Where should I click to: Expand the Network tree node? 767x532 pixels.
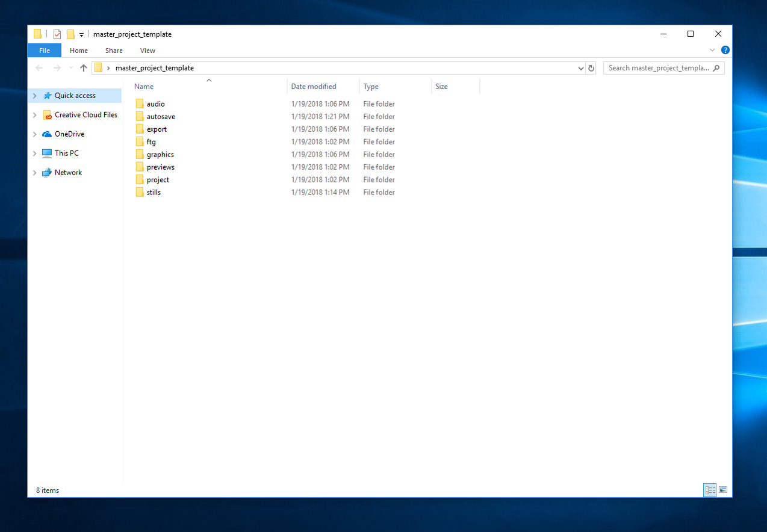[35, 173]
